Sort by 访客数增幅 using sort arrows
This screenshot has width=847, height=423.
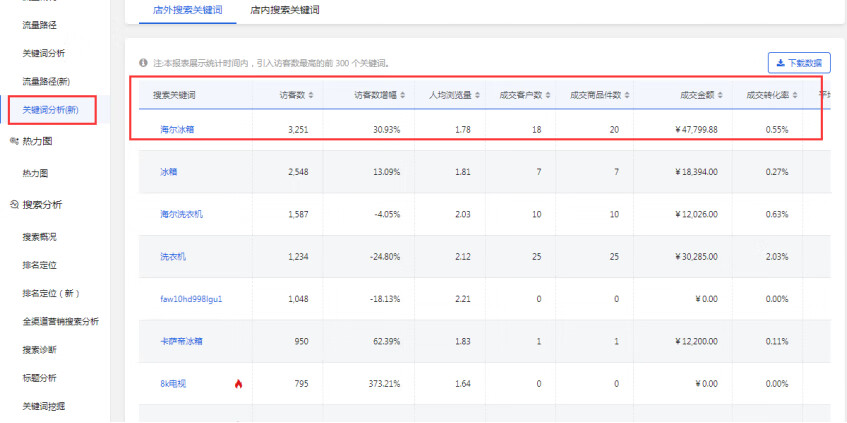[x=400, y=96]
